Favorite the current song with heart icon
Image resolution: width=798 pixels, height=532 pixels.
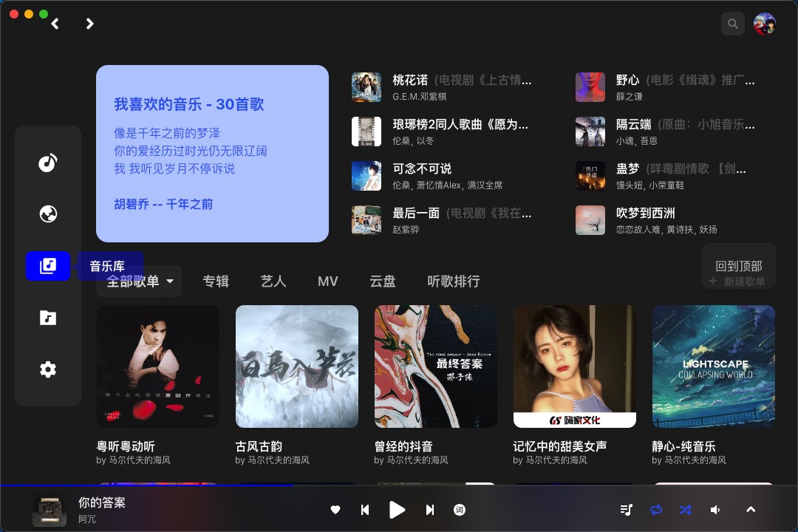(x=335, y=510)
